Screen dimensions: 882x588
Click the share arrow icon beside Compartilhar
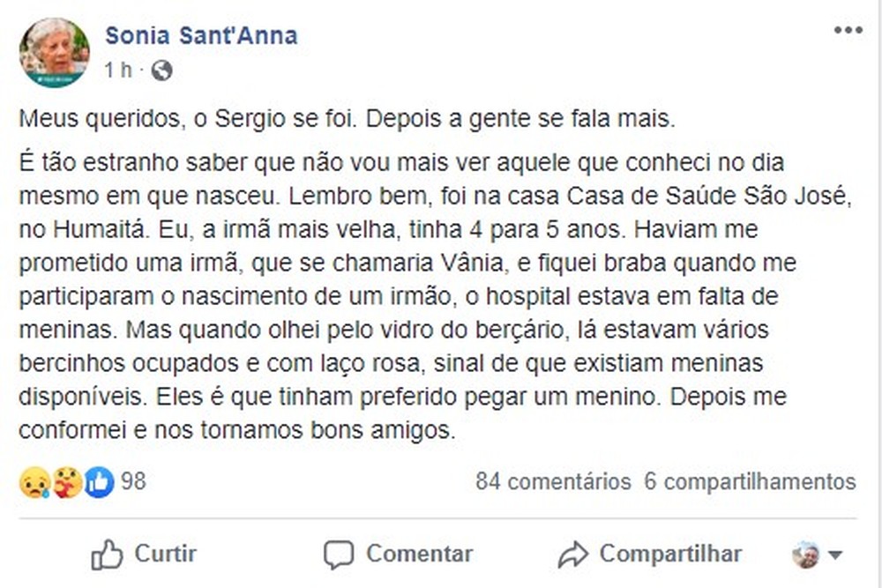pyautogui.click(x=572, y=555)
